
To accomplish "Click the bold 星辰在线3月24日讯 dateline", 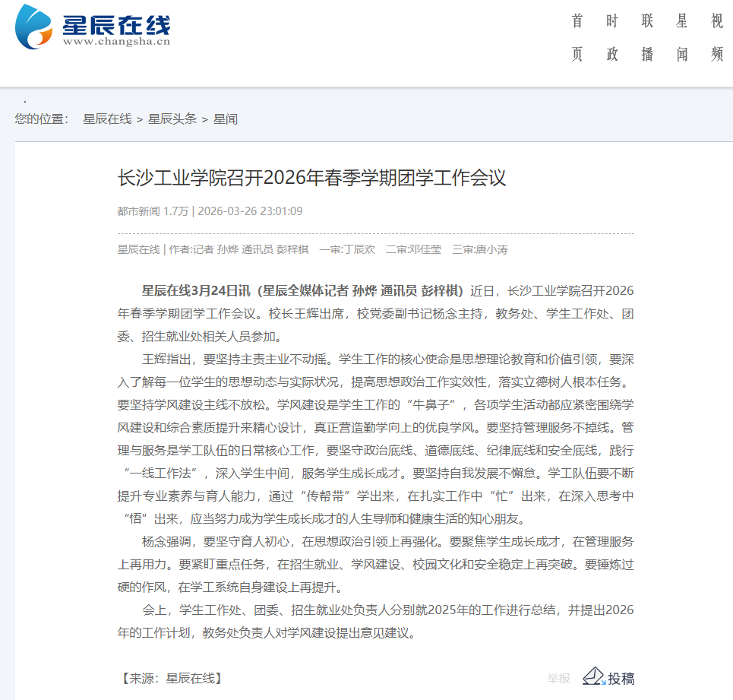I will (196, 290).
